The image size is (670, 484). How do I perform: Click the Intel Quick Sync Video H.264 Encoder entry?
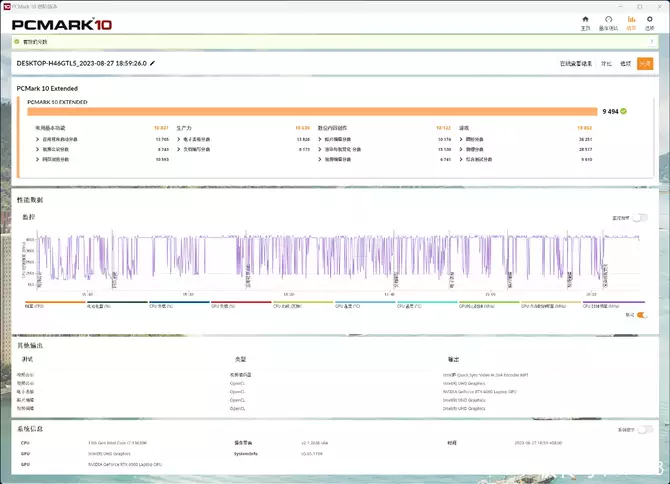[485, 375]
